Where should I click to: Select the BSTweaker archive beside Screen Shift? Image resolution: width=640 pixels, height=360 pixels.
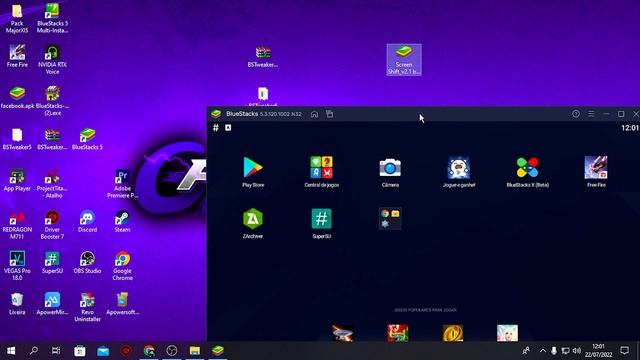point(263,56)
